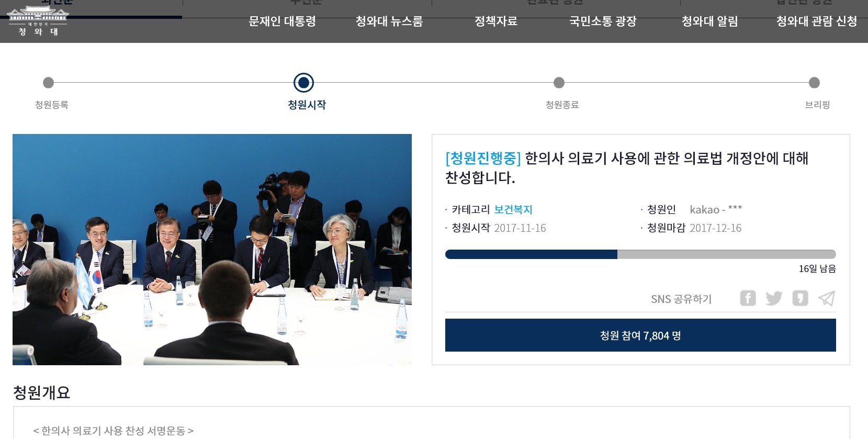Screen dimensions: 868x439
Task: Open 청와대 관람 신청 menu
Action: click(816, 21)
